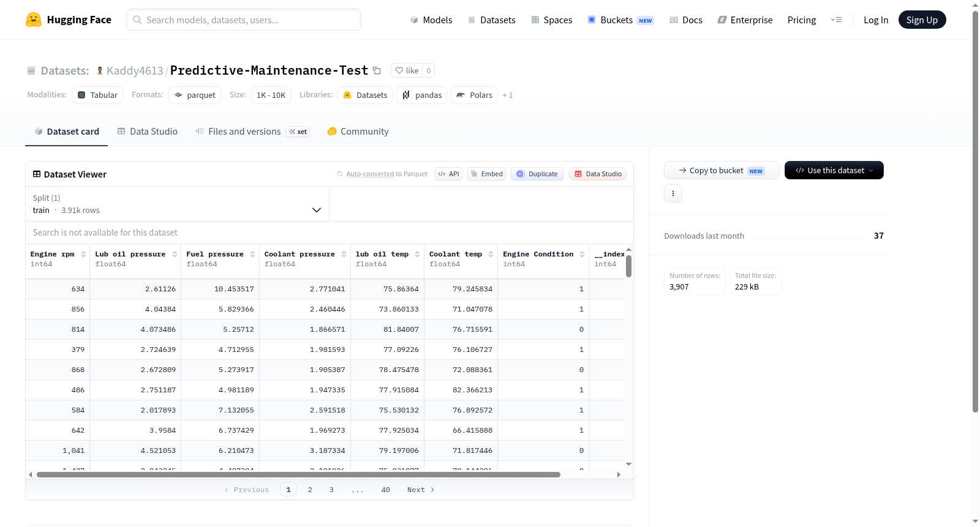
Task: Click the Embed button
Action: click(487, 174)
